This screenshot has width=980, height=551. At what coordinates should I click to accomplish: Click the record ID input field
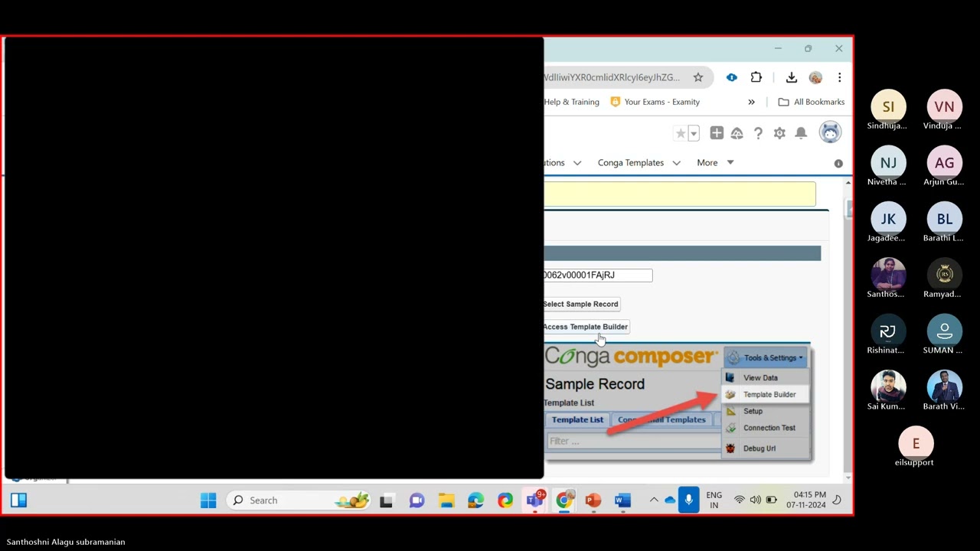click(598, 275)
